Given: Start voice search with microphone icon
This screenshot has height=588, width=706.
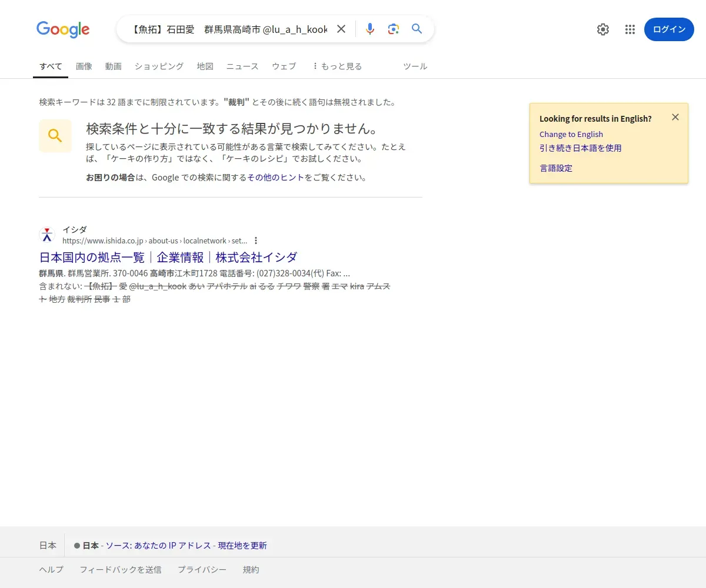Looking at the screenshot, I should point(369,29).
